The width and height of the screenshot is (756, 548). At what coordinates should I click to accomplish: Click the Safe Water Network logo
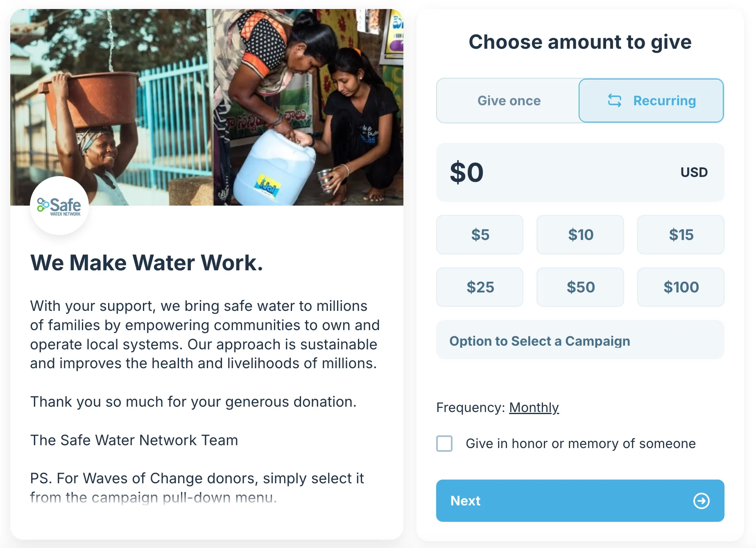(59, 206)
